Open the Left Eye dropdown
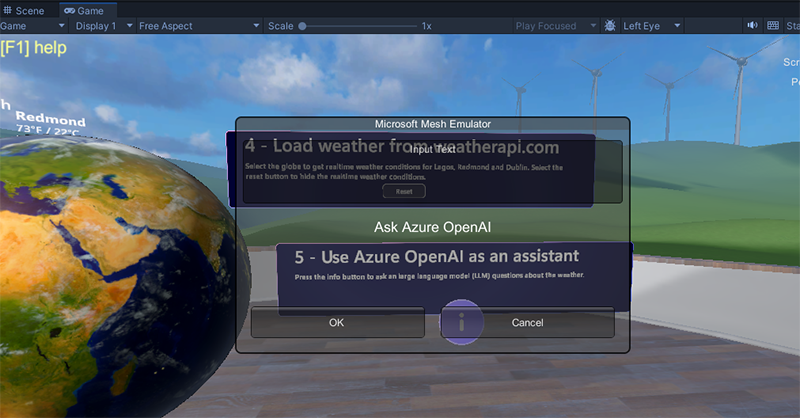This screenshot has width=800, height=418. pos(652,26)
